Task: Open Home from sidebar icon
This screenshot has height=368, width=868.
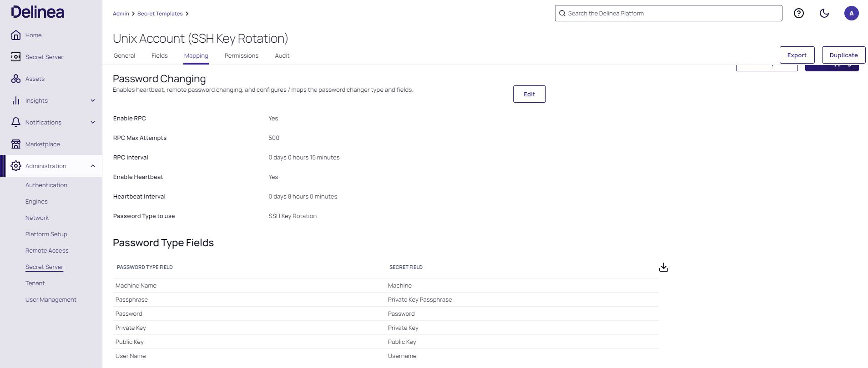Action: click(16, 35)
